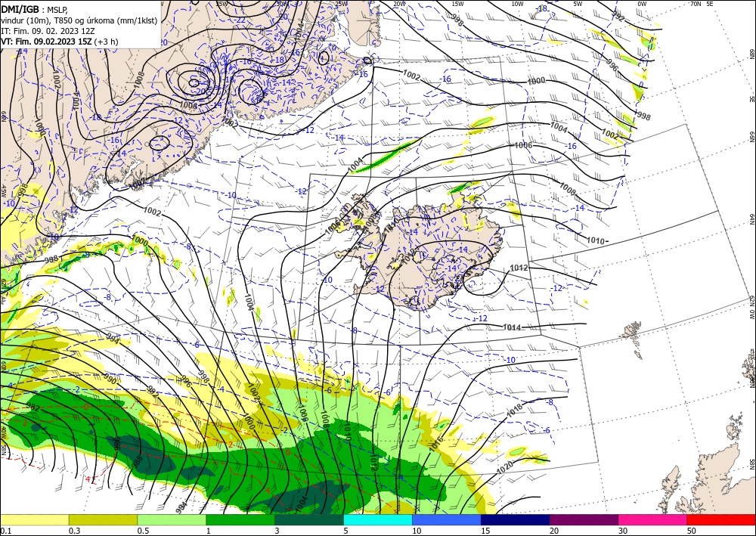This screenshot has width=756, height=536.
Task: Click the cyan 5–10 legend swatch
Action: [378, 519]
